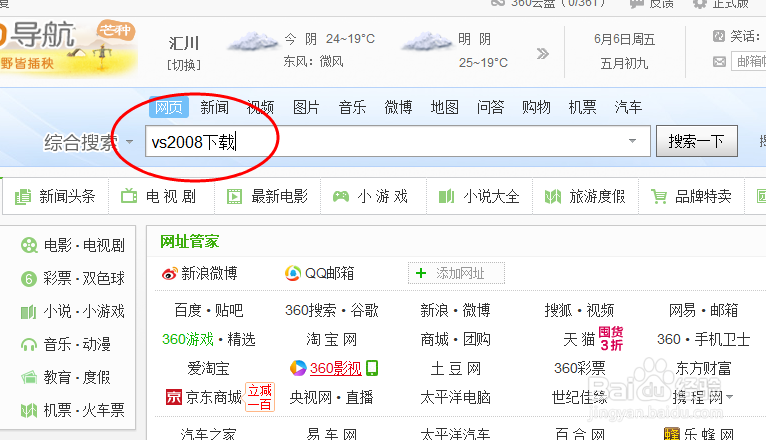Click the headphone icon beside 音乐·动漫

(29, 345)
